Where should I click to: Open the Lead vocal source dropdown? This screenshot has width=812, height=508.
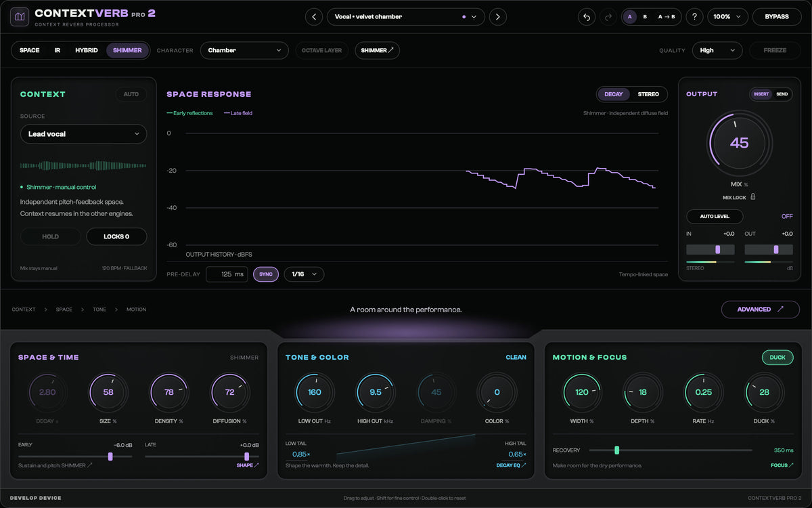pos(83,134)
